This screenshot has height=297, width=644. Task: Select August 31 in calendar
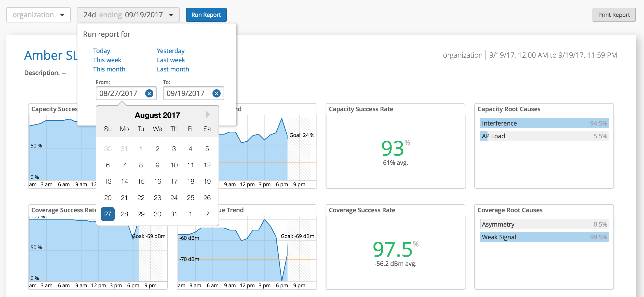pos(174,214)
